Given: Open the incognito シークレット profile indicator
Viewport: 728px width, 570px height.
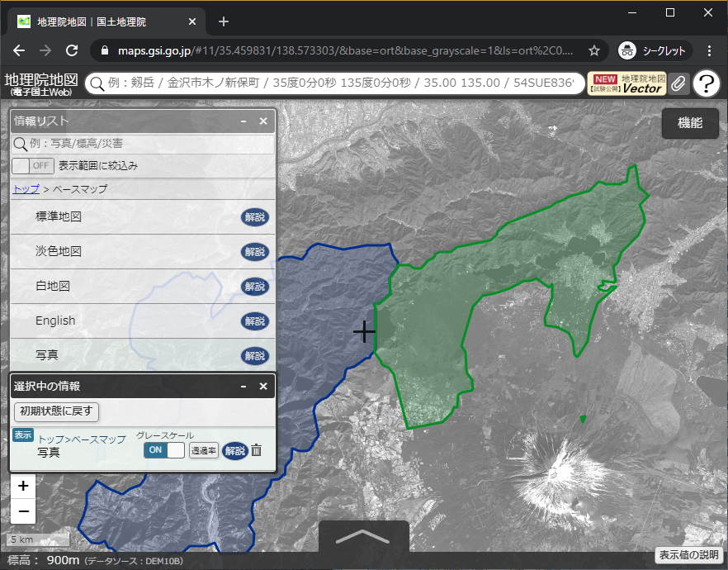Looking at the screenshot, I should pos(655,50).
